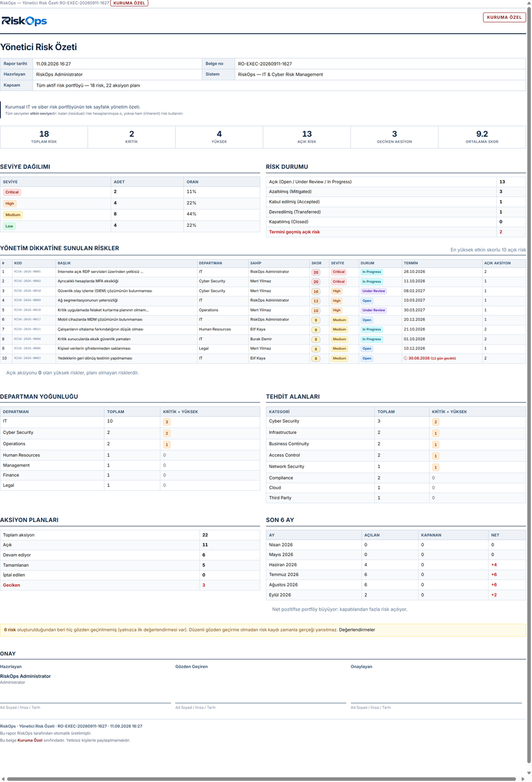
Task: Click the Management row in Departman Yoğunluğu
Action: point(130,465)
